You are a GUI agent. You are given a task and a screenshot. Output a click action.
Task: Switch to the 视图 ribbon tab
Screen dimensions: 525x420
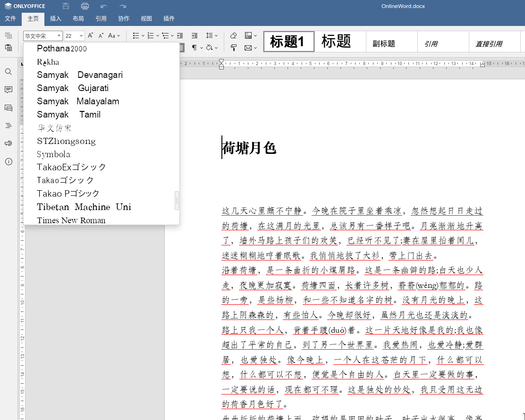point(146,19)
